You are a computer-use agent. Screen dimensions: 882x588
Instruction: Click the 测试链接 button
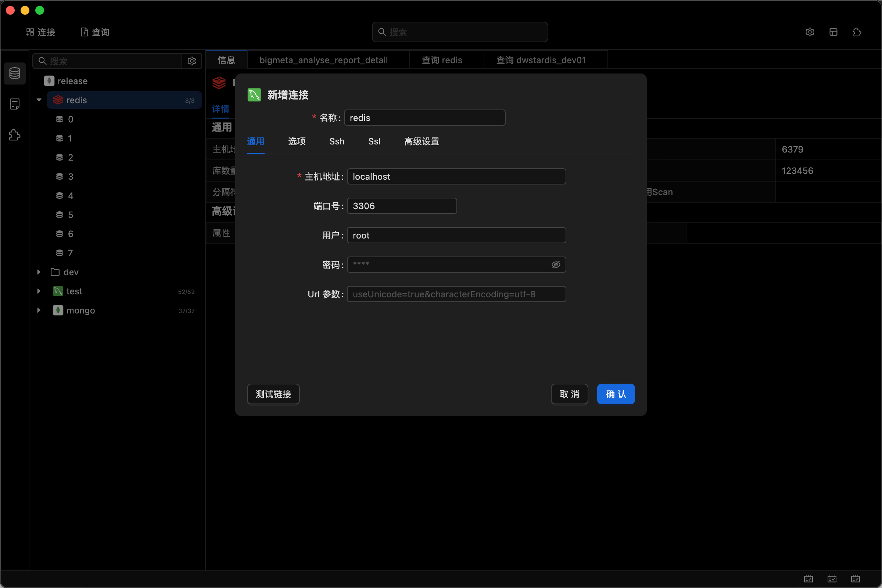273,394
